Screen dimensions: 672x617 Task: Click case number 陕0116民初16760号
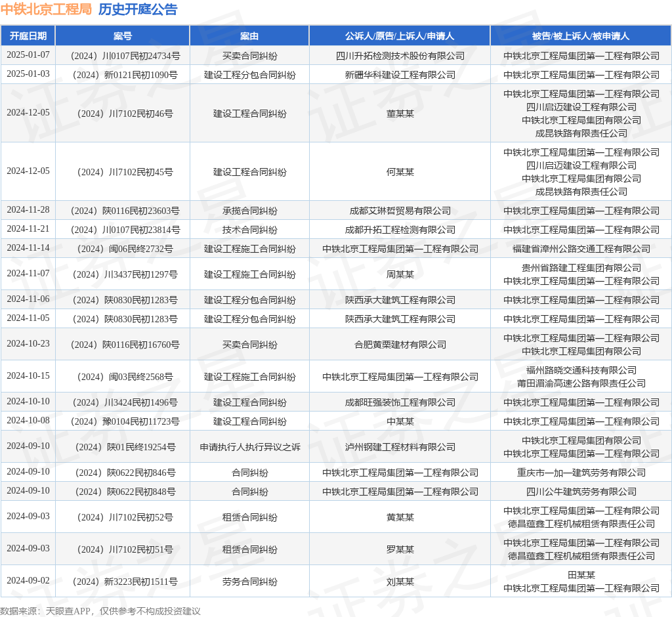click(125, 345)
